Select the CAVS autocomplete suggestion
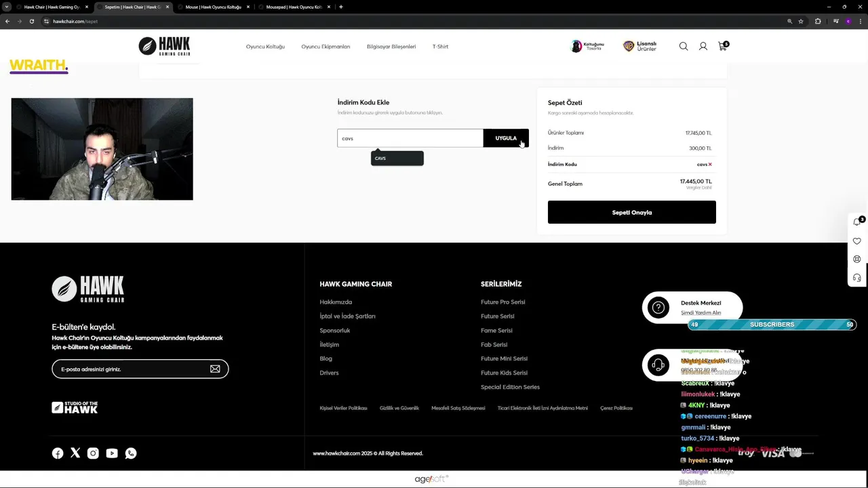 397,158
